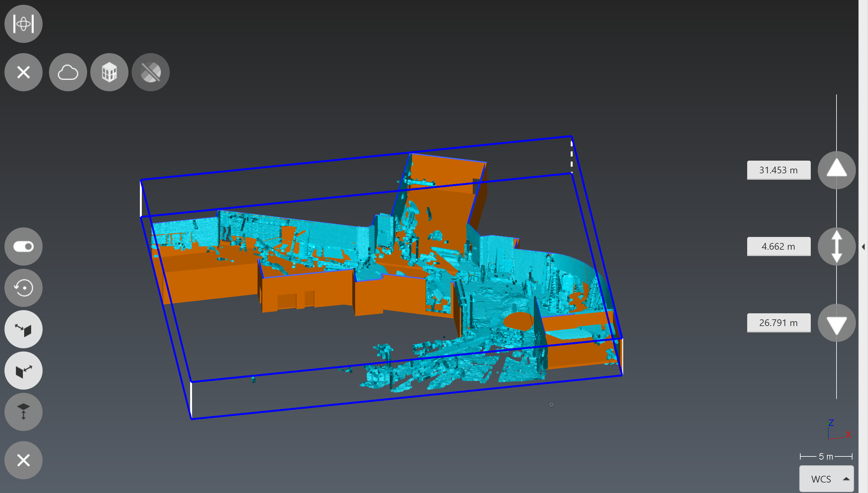Image resolution: width=868 pixels, height=493 pixels.
Task: Click the vertical plane height adjust icon
Action: coord(23,412)
